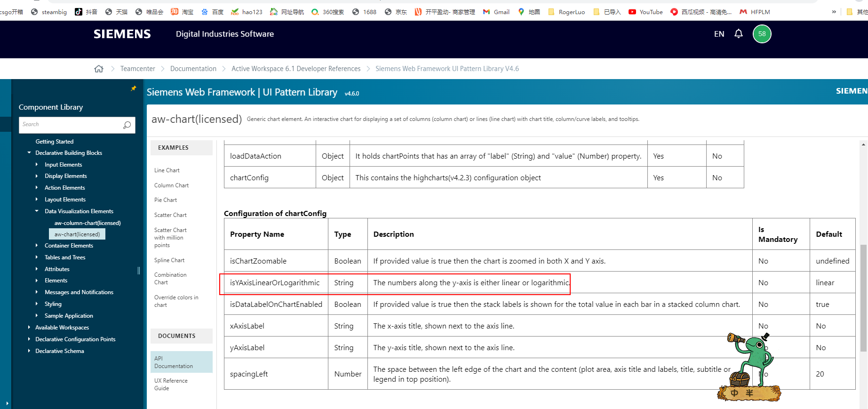Image resolution: width=868 pixels, height=409 pixels.
Task: Open the hao123 bookmark
Action: point(247,12)
